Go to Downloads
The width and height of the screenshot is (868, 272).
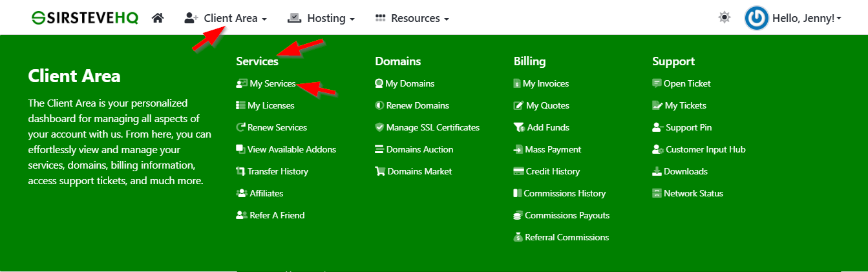[x=686, y=171]
